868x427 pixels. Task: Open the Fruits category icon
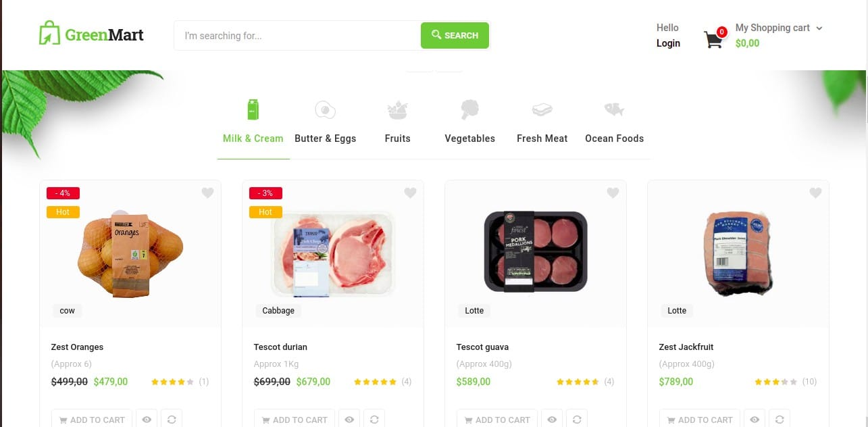(397, 109)
